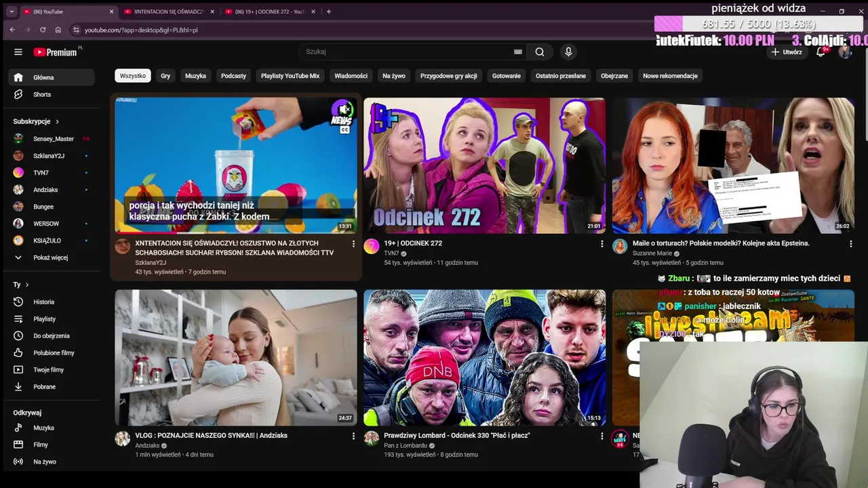Screen dimensions: 868x488
Task: Go to Główna home in sidebar
Action: (x=52, y=77)
